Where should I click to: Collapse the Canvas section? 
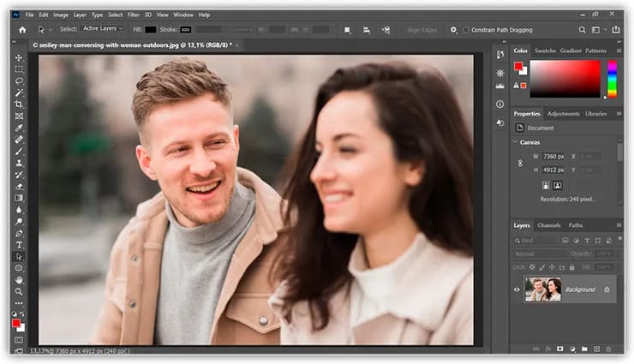515,142
